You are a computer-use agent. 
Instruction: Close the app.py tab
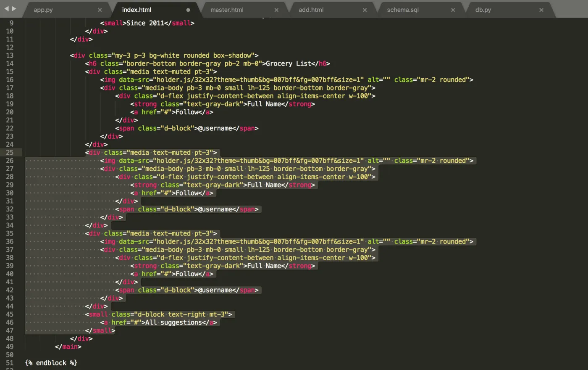point(100,10)
